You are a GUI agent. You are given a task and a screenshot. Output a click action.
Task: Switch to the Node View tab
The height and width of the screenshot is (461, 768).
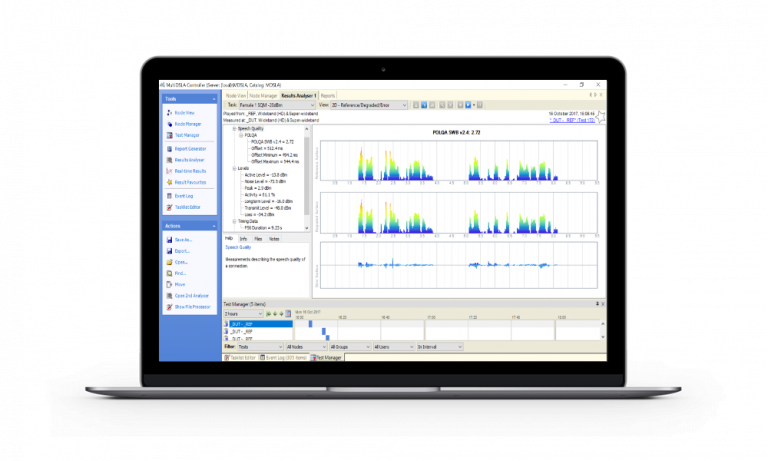pos(236,96)
